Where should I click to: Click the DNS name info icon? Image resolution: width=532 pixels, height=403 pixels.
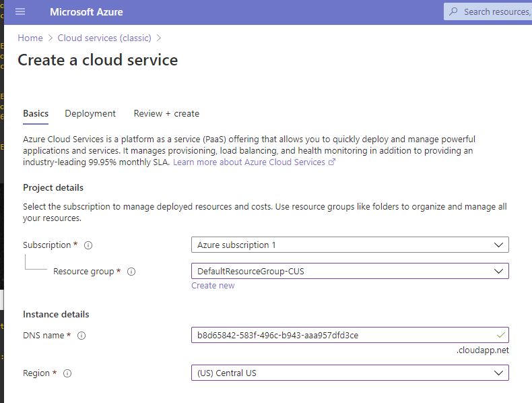click(x=81, y=336)
